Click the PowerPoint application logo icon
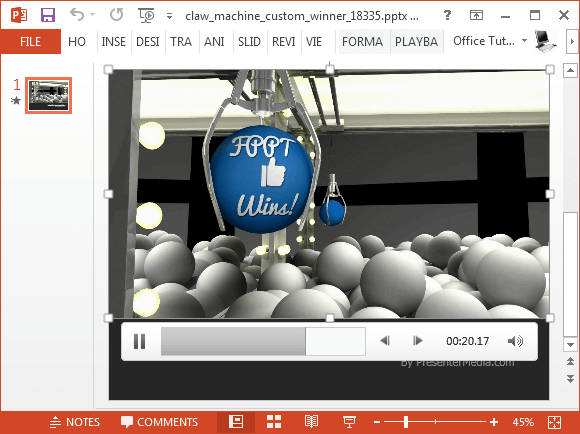Viewport: 580px width, 434px height. click(x=18, y=15)
